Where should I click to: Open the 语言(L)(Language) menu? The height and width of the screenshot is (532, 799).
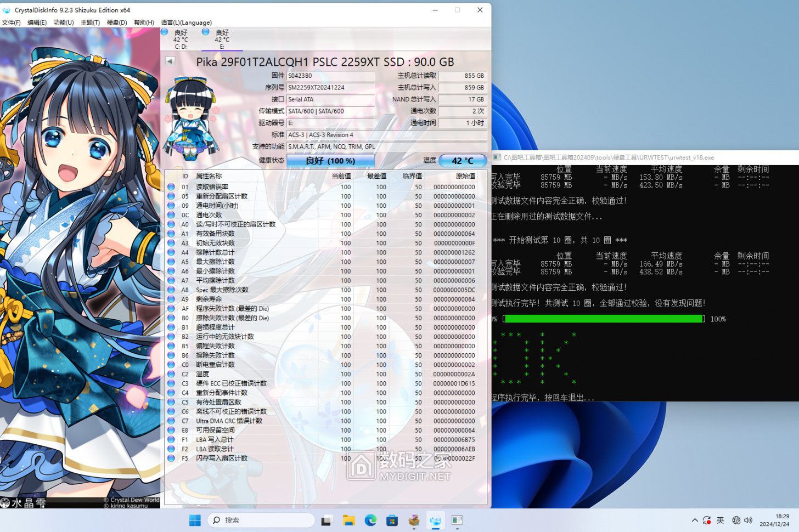186,22
